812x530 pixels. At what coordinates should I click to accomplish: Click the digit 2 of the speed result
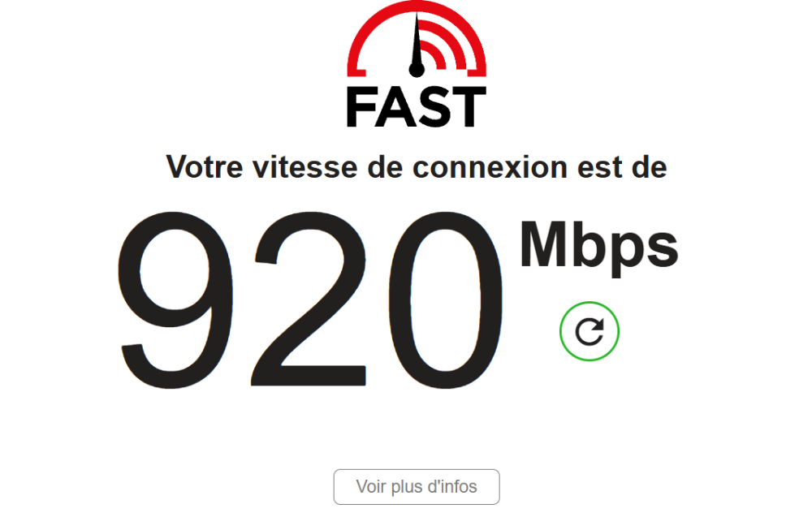pyautogui.click(x=309, y=298)
